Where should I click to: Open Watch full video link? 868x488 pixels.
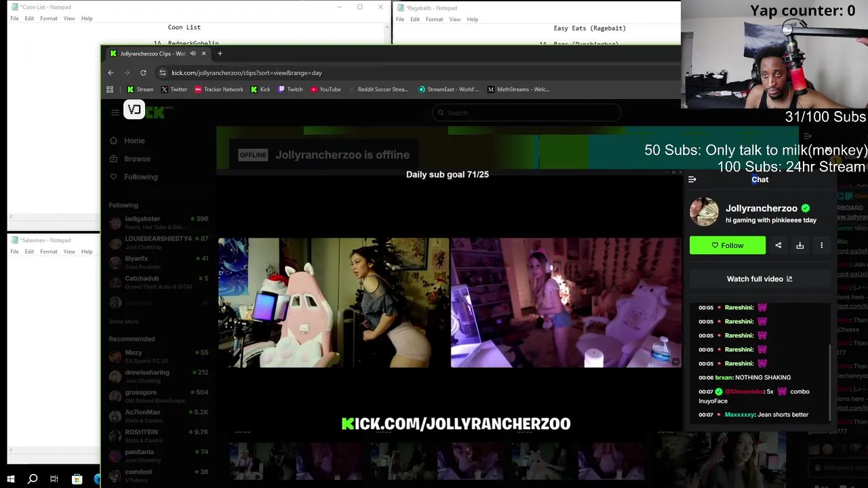pos(759,279)
